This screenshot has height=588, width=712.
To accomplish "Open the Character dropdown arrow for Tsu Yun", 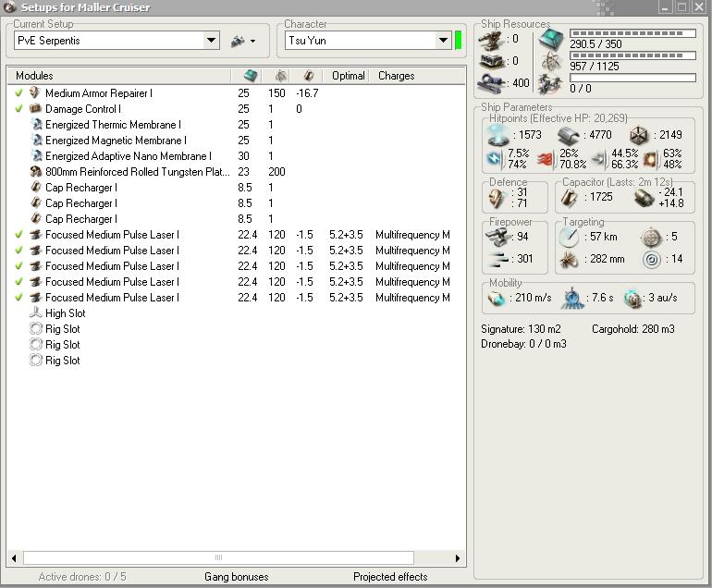I will [443, 41].
